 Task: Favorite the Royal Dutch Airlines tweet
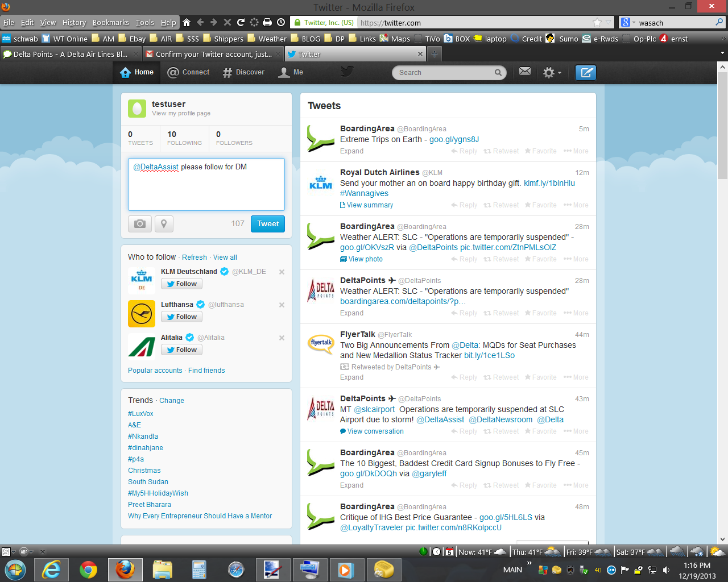(x=540, y=205)
